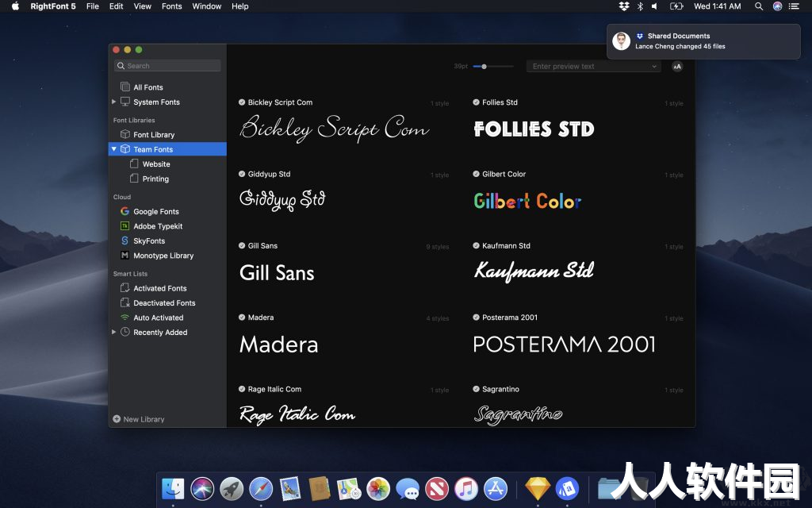Click the Font Library box icon
Image resolution: width=812 pixels, height=508 pixels.
coord(124,134)
